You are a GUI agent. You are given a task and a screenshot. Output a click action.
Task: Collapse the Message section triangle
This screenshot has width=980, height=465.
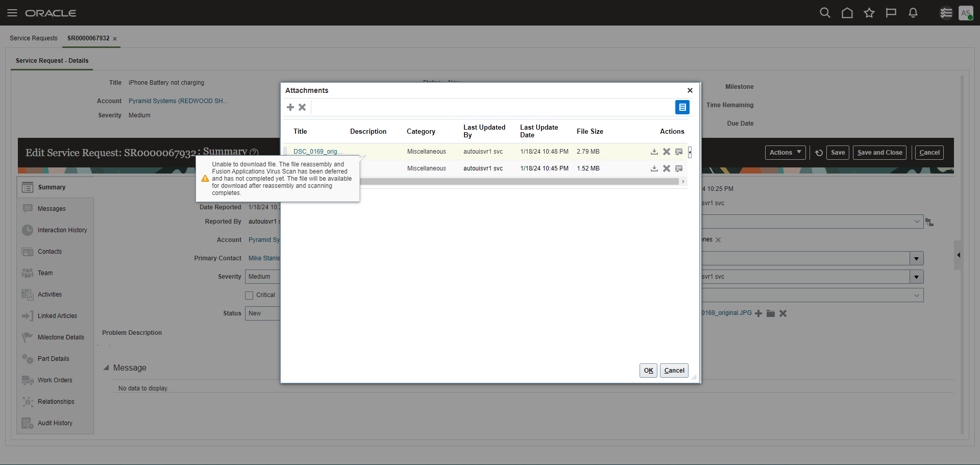tap(107, 367)
